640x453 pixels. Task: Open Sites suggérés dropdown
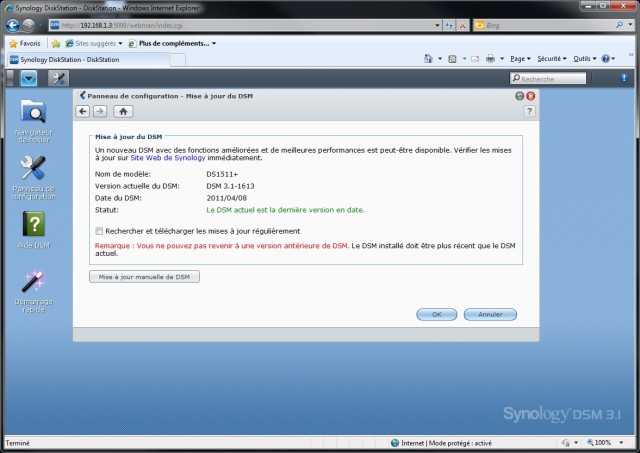[94, 43]
